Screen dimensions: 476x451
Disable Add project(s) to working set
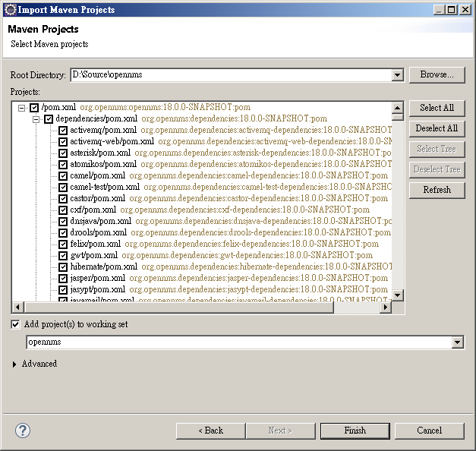point(15,324)
